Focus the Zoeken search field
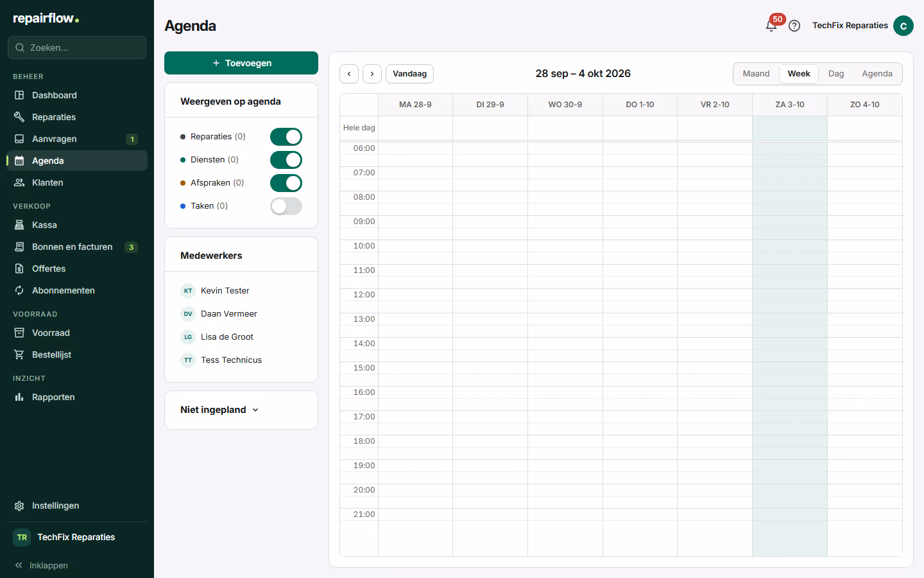Screen dimensions: 924x578 77,48
